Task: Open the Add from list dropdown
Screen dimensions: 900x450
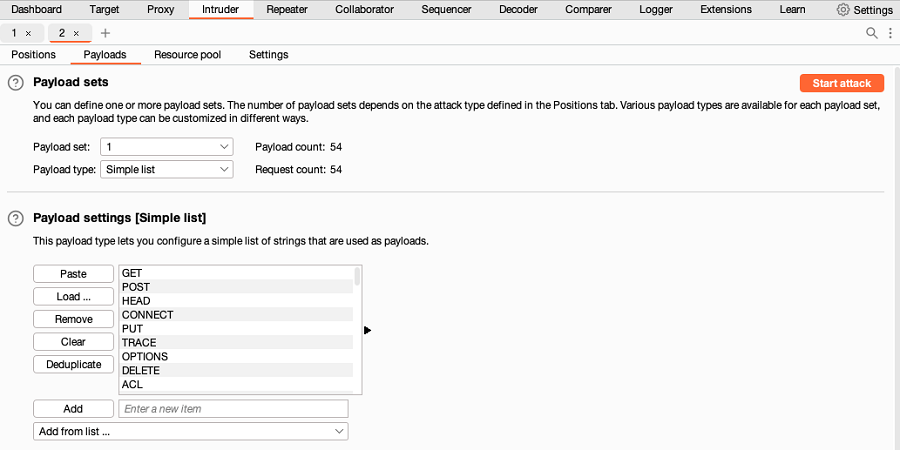Action: [x=191, y=431]
